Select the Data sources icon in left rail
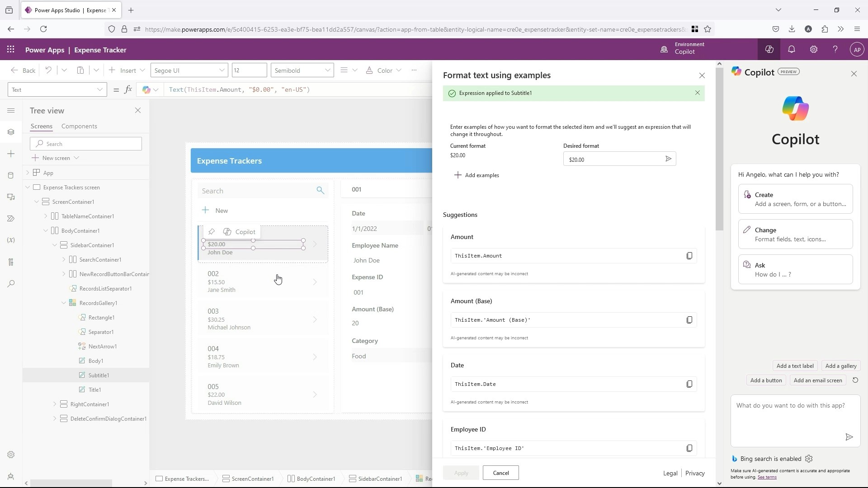Viewport: 868px width, 488px height. [11, 175]
